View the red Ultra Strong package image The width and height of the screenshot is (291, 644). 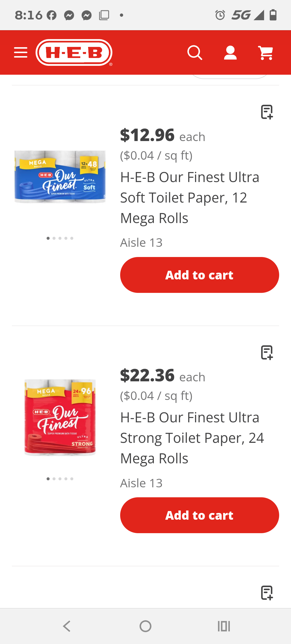[60, 417]
